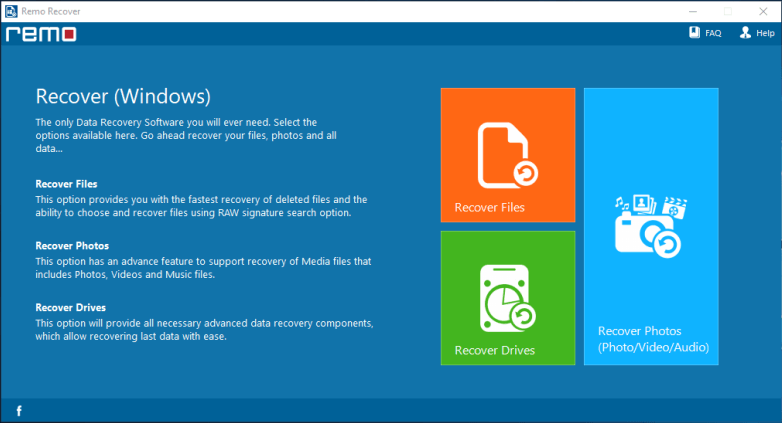Viewport: 782px width, 423px height.
Task: Close the Remo Recover window
Action: 763,10
